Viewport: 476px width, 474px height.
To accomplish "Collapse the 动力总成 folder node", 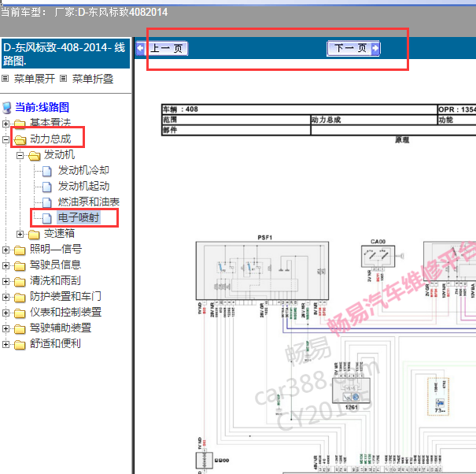I will pos(6,139).
